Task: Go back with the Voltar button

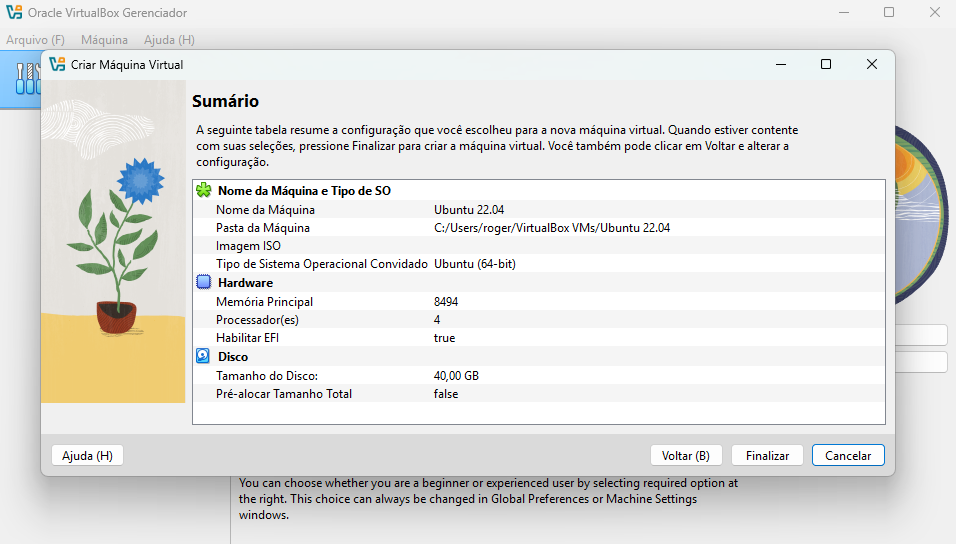Action: point(685,455)
